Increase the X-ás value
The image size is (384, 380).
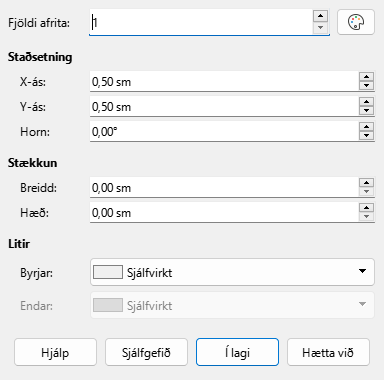366,77
